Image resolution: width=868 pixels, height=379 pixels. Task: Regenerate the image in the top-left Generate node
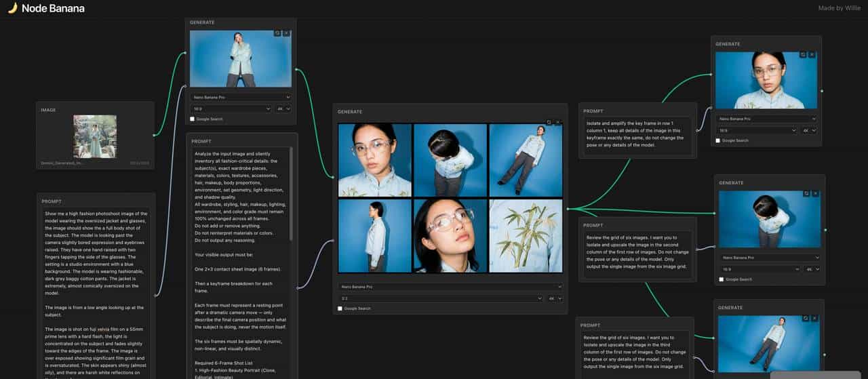click(x=277, y=33)
